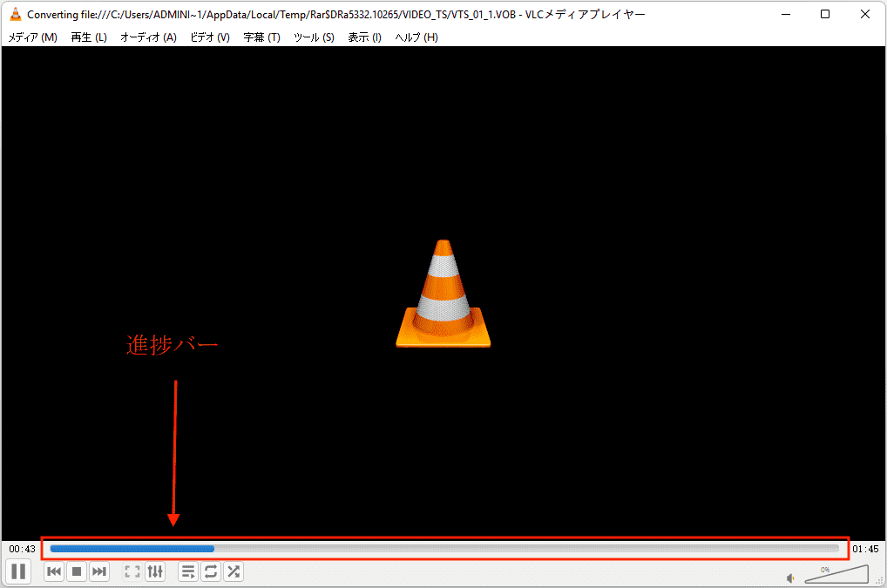Skip to next media track
The width and height of the screenshot is (887, 588).
[99, 571]
